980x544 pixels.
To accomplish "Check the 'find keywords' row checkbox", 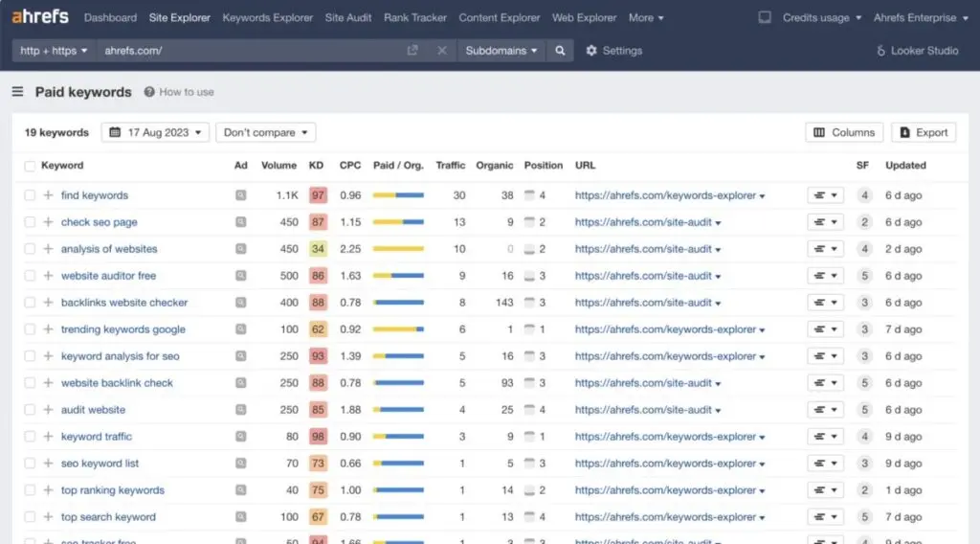I will click(x=30, y=195).
